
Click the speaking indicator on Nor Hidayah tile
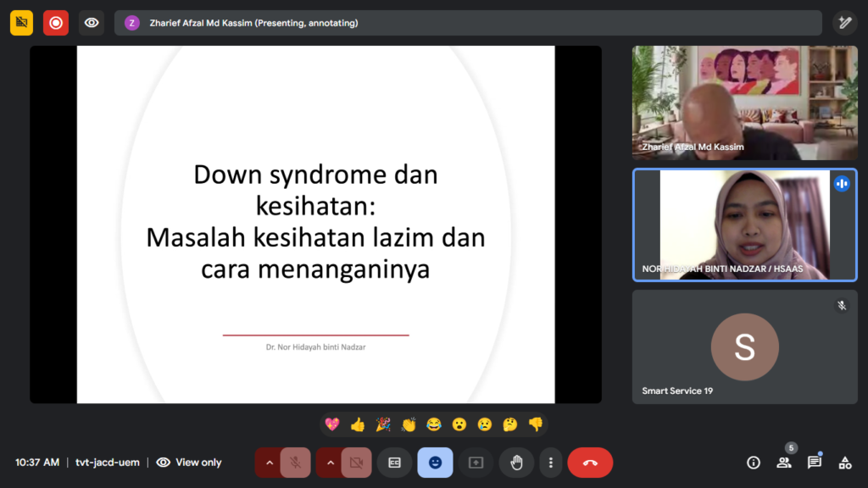coord(842,184)
